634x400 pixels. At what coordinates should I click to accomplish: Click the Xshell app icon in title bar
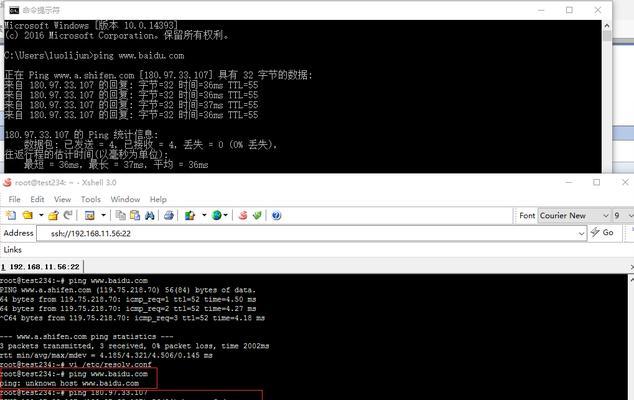click(x=7, y=182)
